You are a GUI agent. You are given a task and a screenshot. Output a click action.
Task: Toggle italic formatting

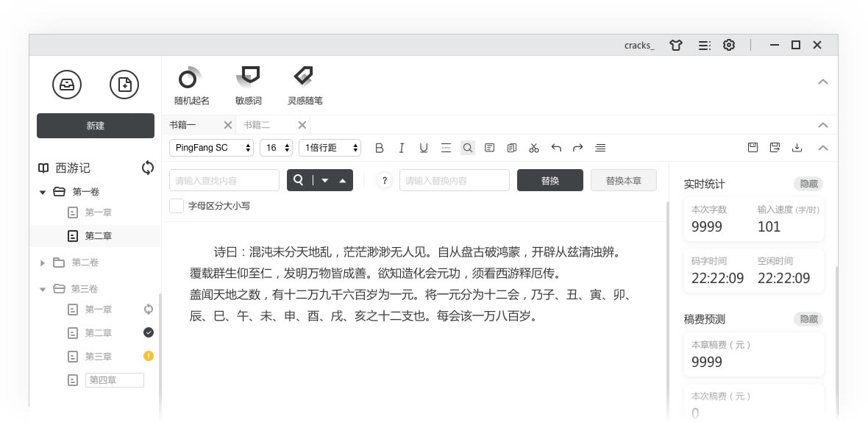tap(402, 148)
